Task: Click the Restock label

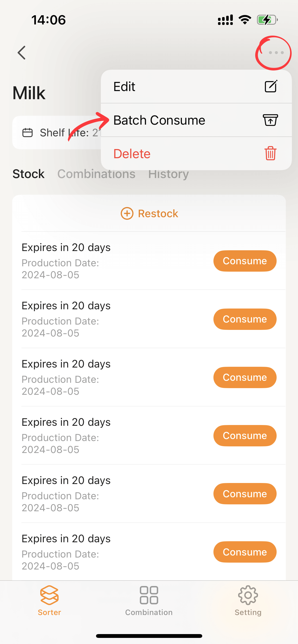Action: (158, 214)
